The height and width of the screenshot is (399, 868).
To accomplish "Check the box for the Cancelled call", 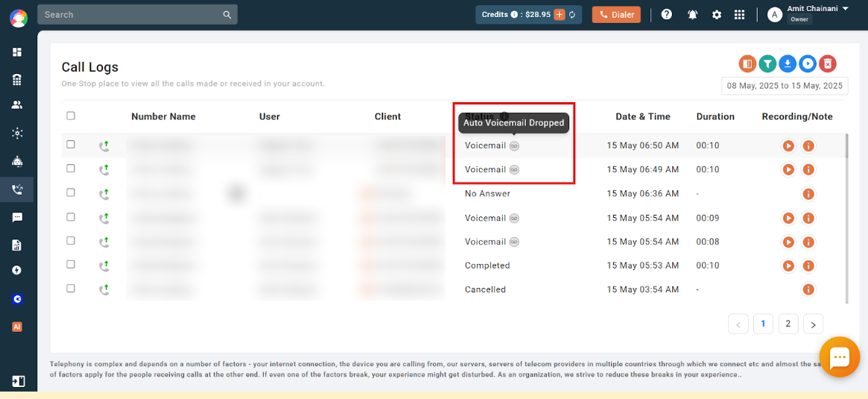I will pos(70,288).
